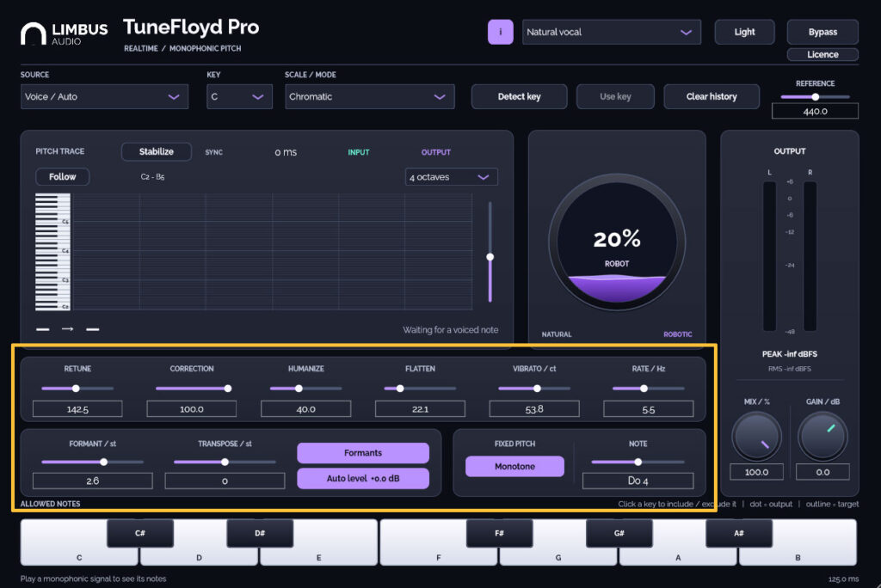The height and width of the screenshot is (588, 881).
Task: Click the Rate / Hz slider handle
Action: coord(644,388)
